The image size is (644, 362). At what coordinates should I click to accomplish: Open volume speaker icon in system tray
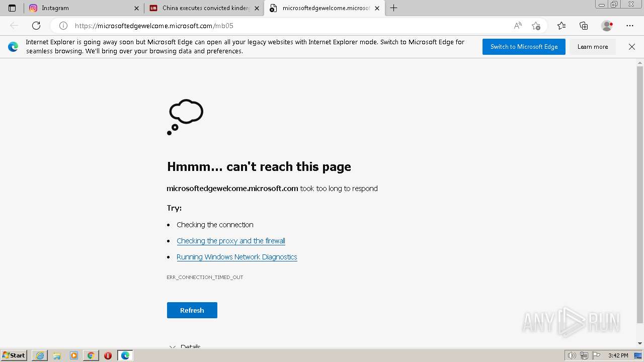(572, 355)
